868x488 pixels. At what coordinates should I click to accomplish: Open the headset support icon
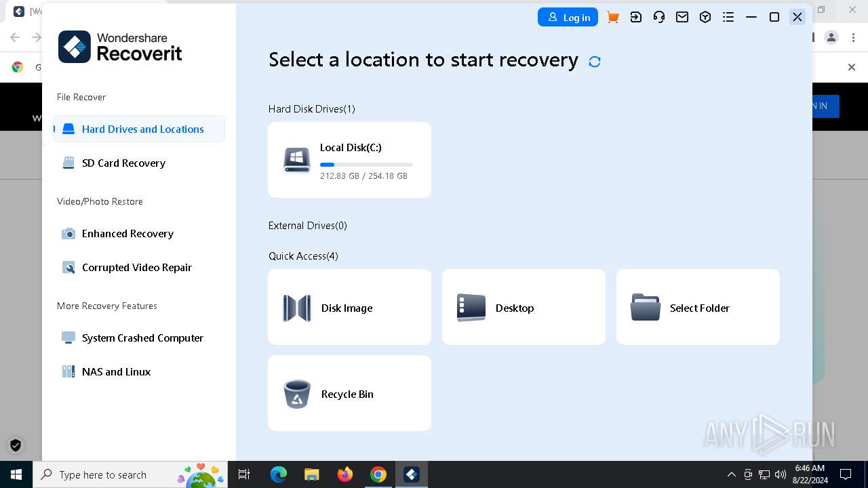tap(659, 18)
